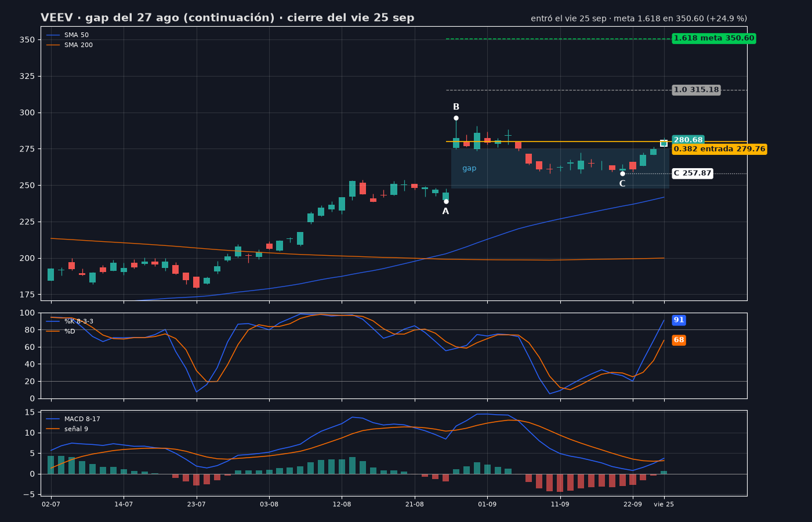Viewport: 812px width, 522px height.
Task: Click the teal '280.68' last price label
Action: [x=688, y=140]
